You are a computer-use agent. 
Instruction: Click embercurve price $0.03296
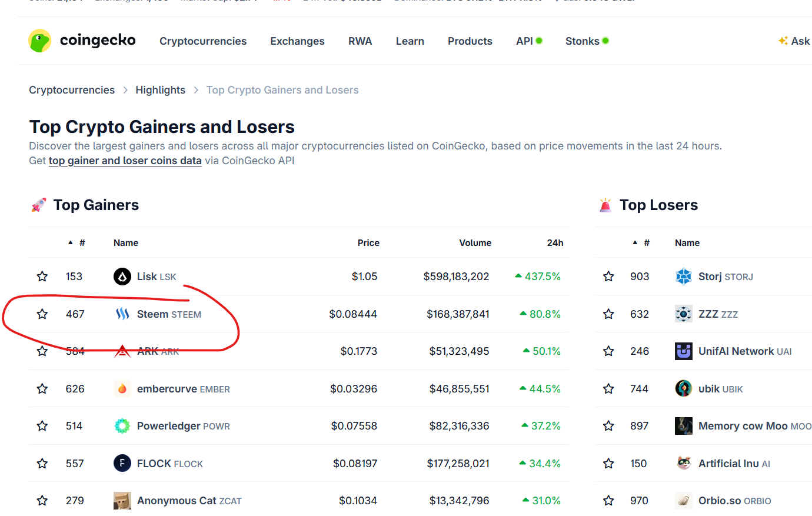click(x=354, y=389)
